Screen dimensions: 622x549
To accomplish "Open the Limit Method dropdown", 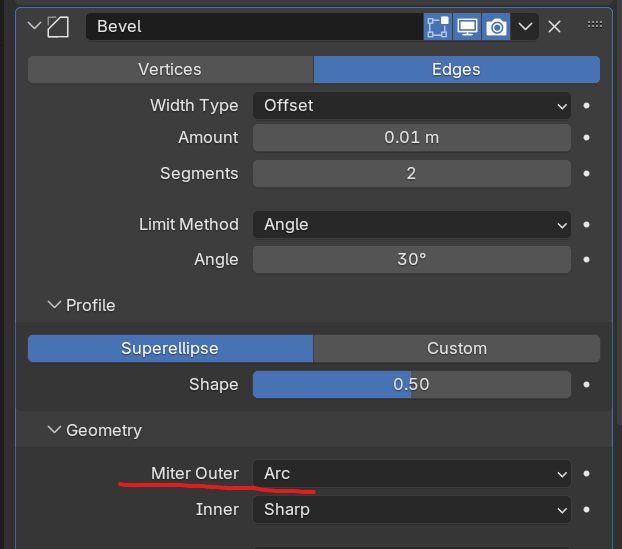I will pos(411,225).
